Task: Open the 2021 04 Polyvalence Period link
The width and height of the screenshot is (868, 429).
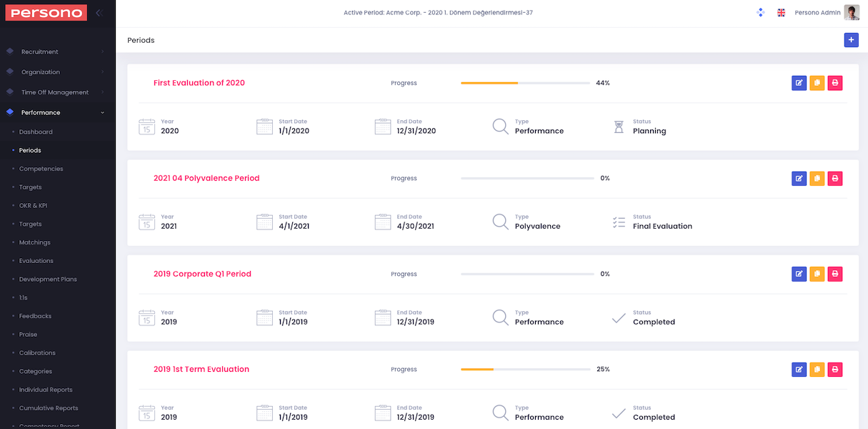Action: (206, 178)
